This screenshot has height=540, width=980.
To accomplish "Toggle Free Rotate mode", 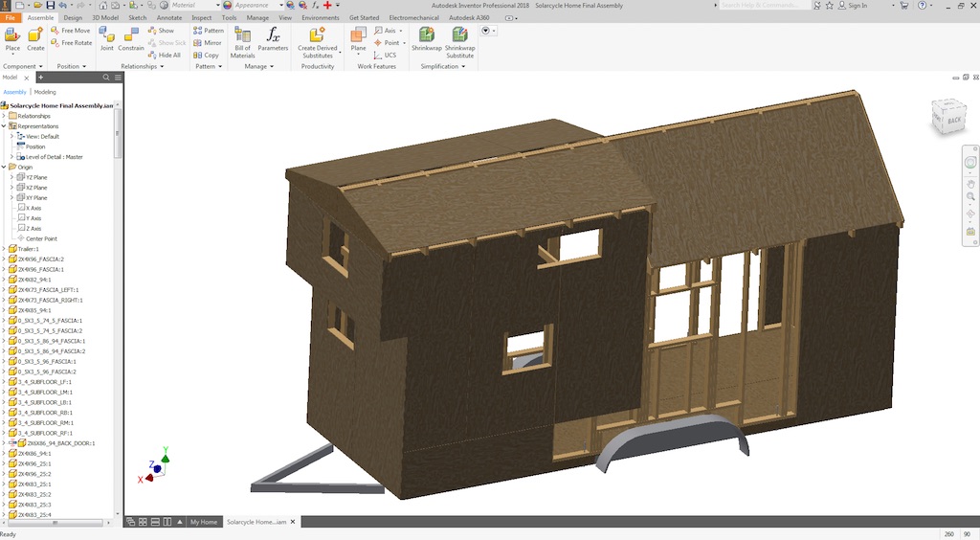I will [x=72, y=43].
